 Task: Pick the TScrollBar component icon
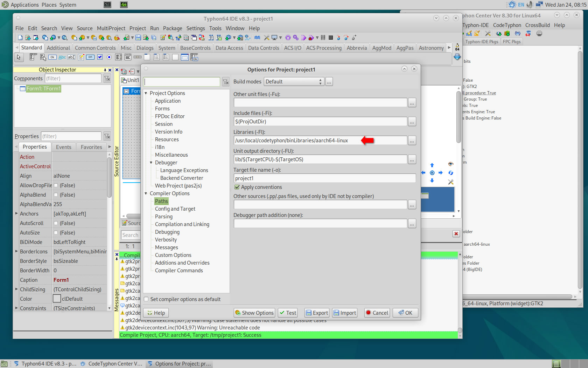(x=138, y=57)
